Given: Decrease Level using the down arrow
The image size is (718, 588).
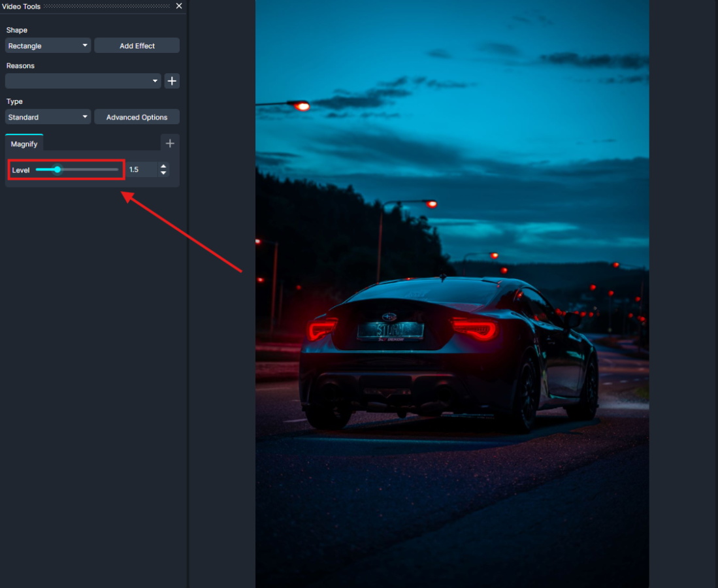Looking at the screenshot, I should [163, 173].
